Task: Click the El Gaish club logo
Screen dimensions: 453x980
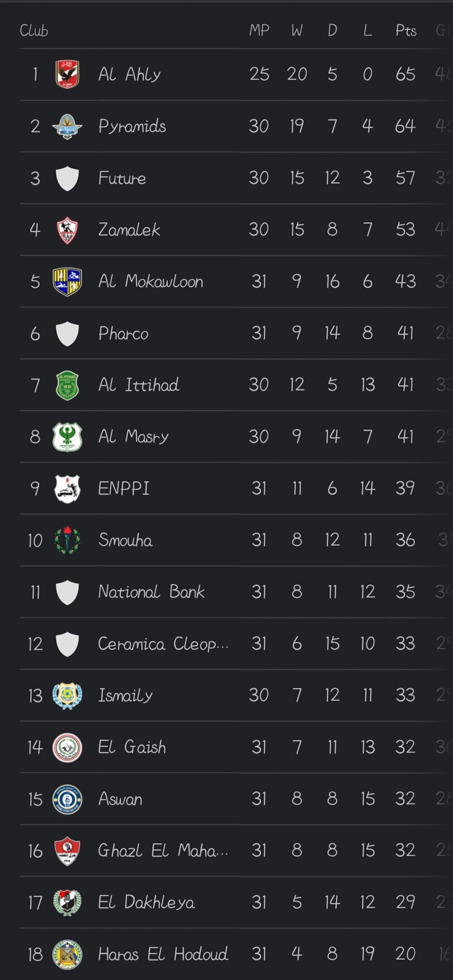Action: [68, 747]
